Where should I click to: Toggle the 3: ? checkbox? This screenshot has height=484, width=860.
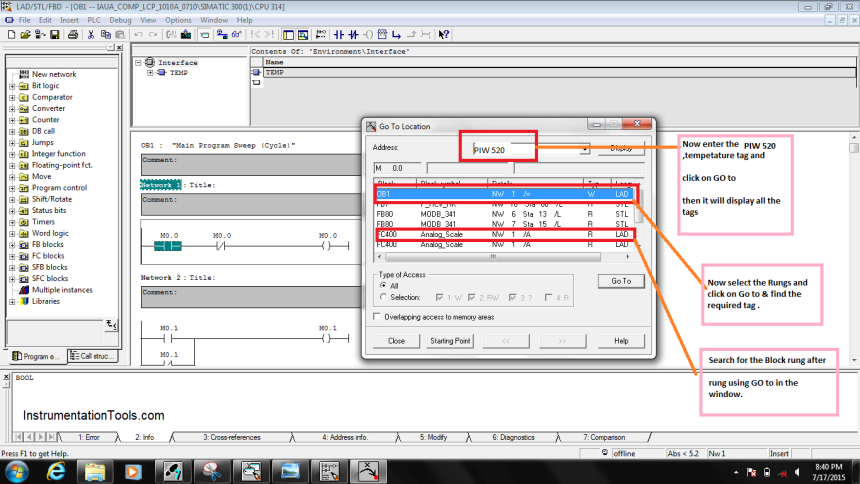tap(512, 297)
